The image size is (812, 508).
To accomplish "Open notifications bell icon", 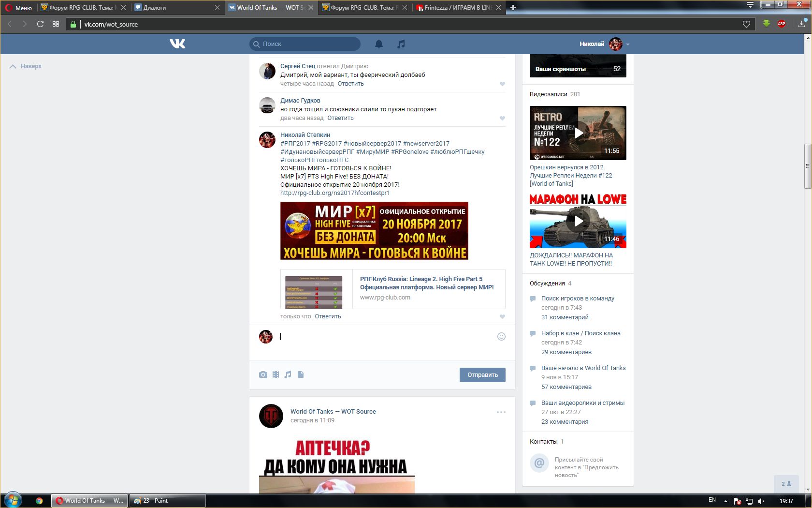I will coord(379,44).
